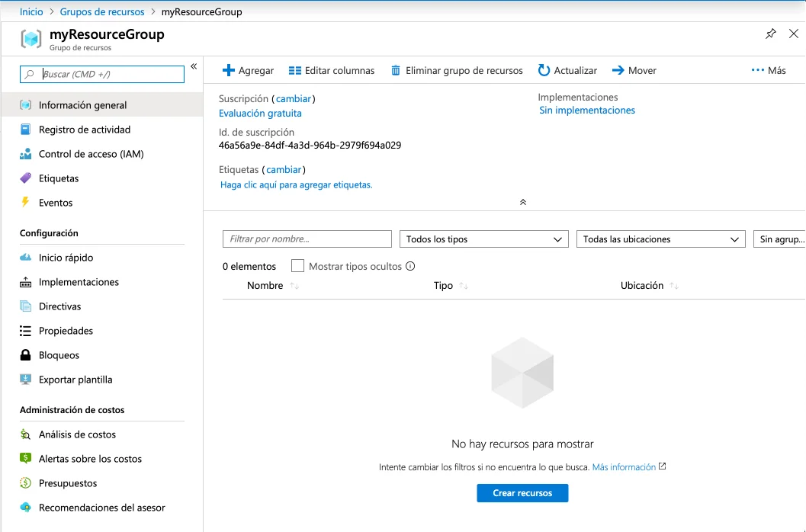Image resolution: width=806 pixels, height=532 pixels.
Task: Open the Todos los tipos dropdown
Action: pyautogui.click(x=483, y=239)
